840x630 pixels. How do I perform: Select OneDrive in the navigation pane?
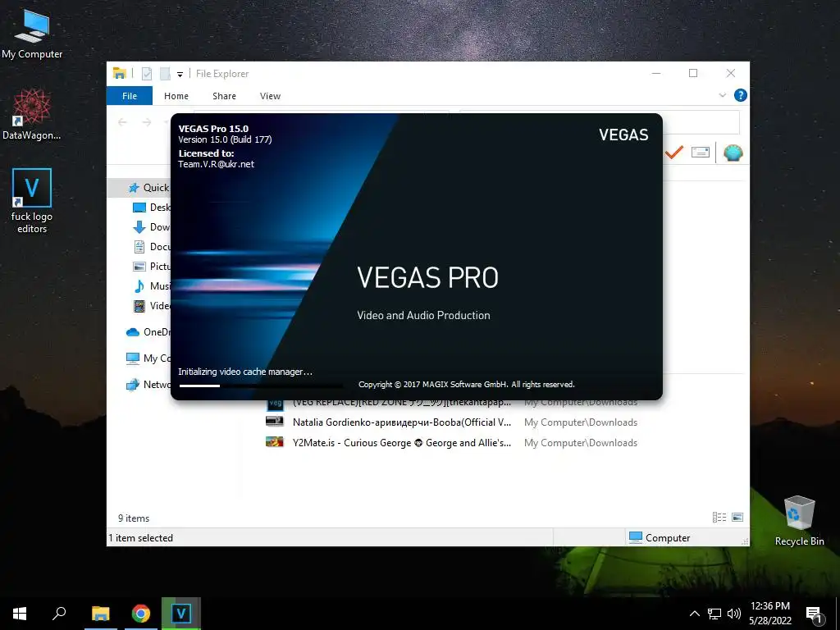(148, 332)
